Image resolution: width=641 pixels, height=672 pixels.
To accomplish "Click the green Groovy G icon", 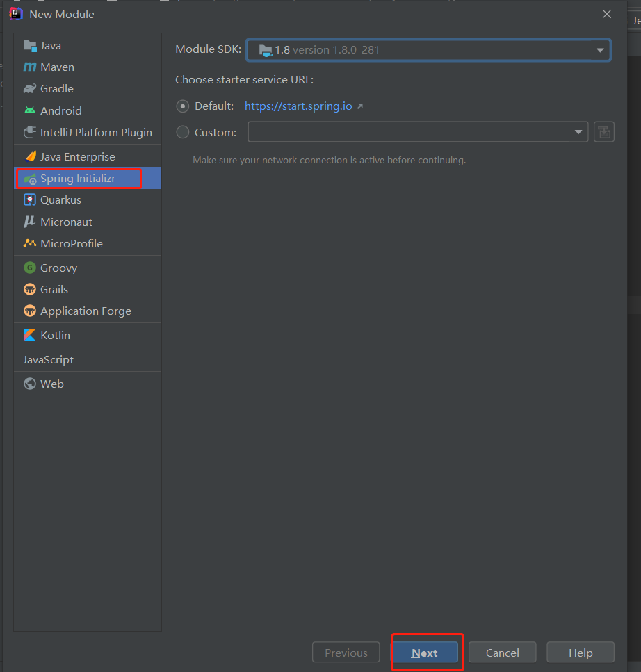I will click(x=30, y=268).
